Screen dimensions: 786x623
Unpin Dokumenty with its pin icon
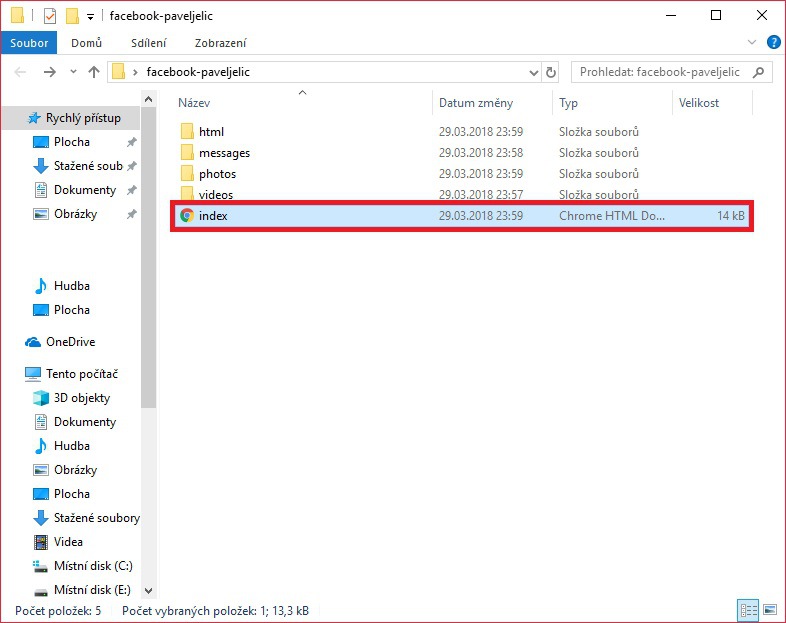pos(131,190)
